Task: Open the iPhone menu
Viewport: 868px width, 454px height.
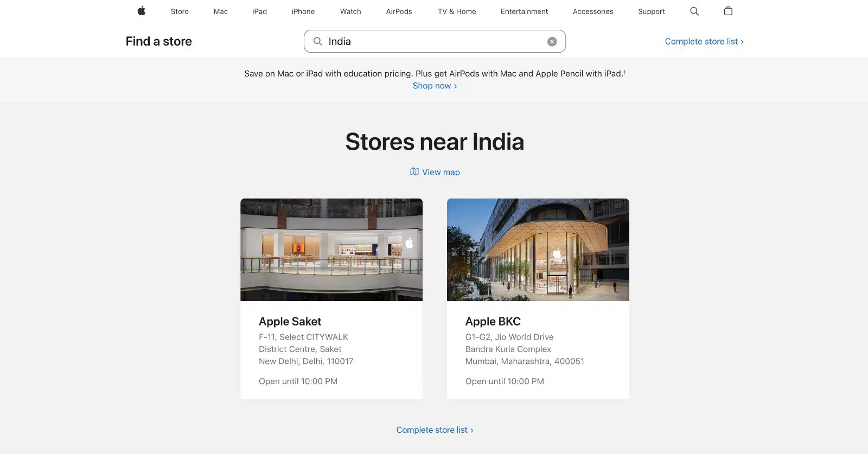Action: [x=303, y=11]
